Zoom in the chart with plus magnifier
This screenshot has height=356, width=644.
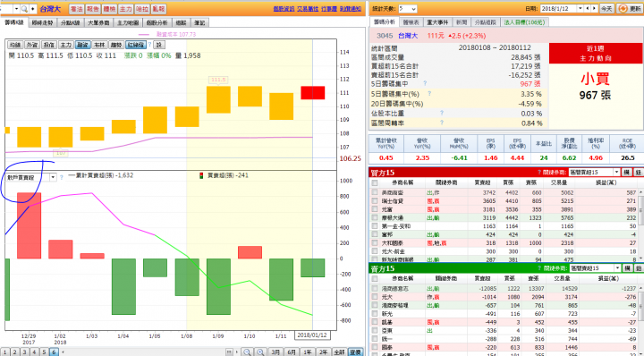point(260,352)
